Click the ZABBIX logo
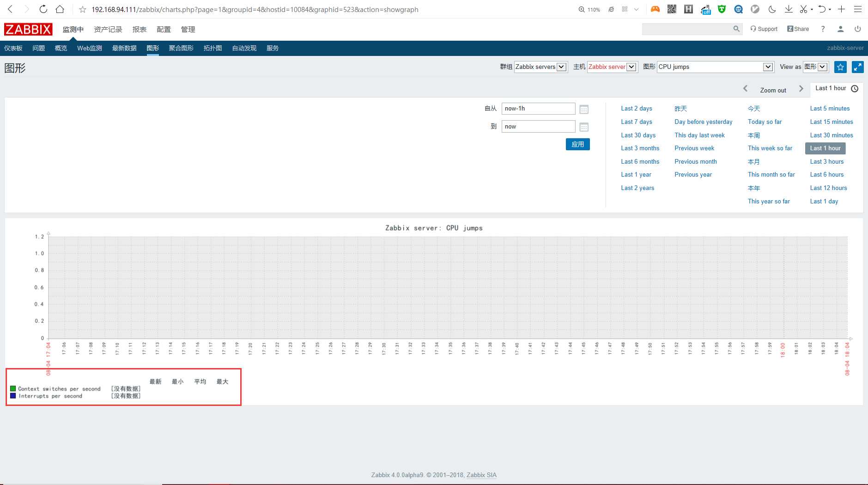Image resolution: width=868 pixels, height=485 pixels. pyautogui.click(x=28, y=30)
